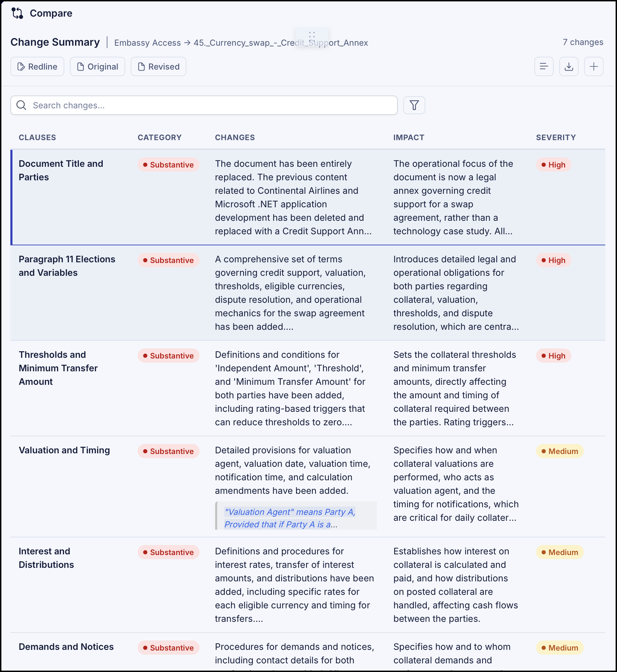Image resolution: width=617 pixels, height=672 pixels.
Task: Open the change description for Interest and Distributions
Action: pyautogui.click(x=295, y=585)
